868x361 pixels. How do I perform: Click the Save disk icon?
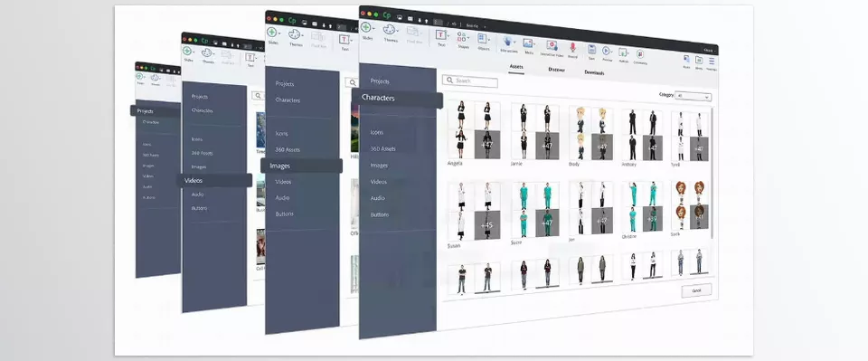(591, 49)
